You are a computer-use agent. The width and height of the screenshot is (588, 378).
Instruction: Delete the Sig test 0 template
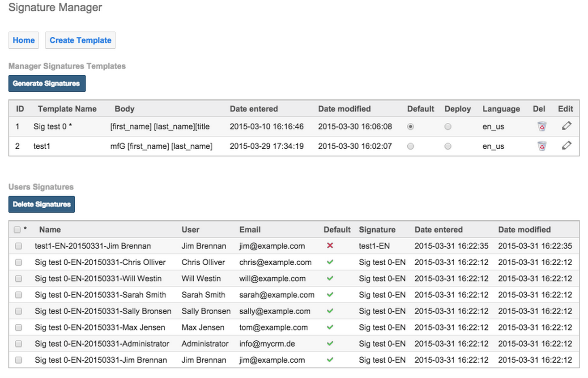point(542,127)
